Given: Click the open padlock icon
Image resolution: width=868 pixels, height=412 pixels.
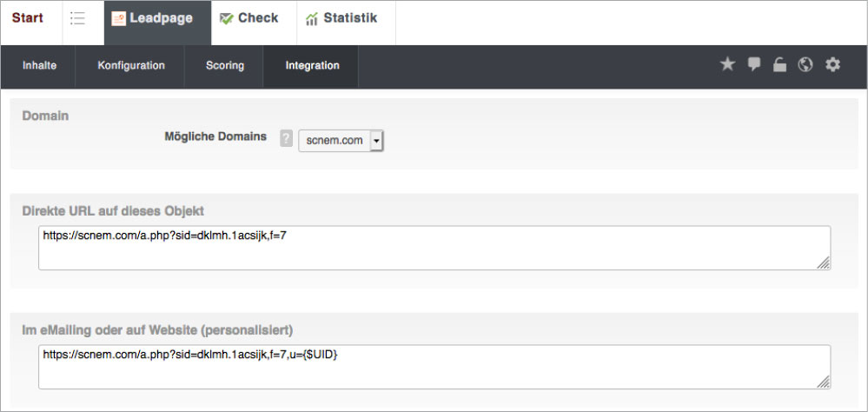Looking at the screenshot, I should click(x=779, y=65).
